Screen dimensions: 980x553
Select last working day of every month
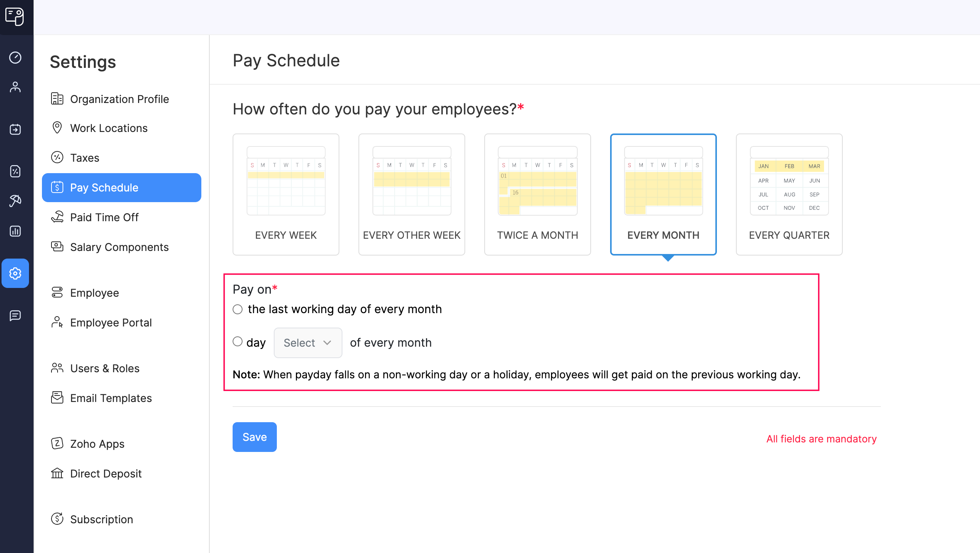(238, 309)
